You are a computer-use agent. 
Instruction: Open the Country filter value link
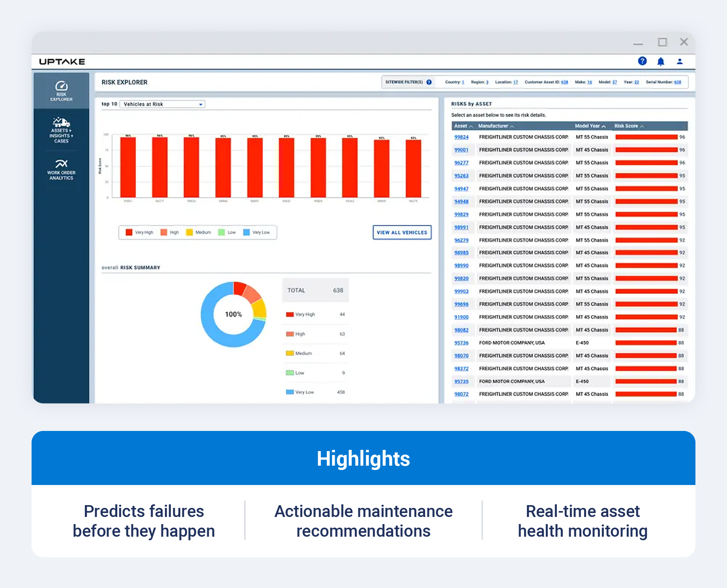tap(463, 82)
